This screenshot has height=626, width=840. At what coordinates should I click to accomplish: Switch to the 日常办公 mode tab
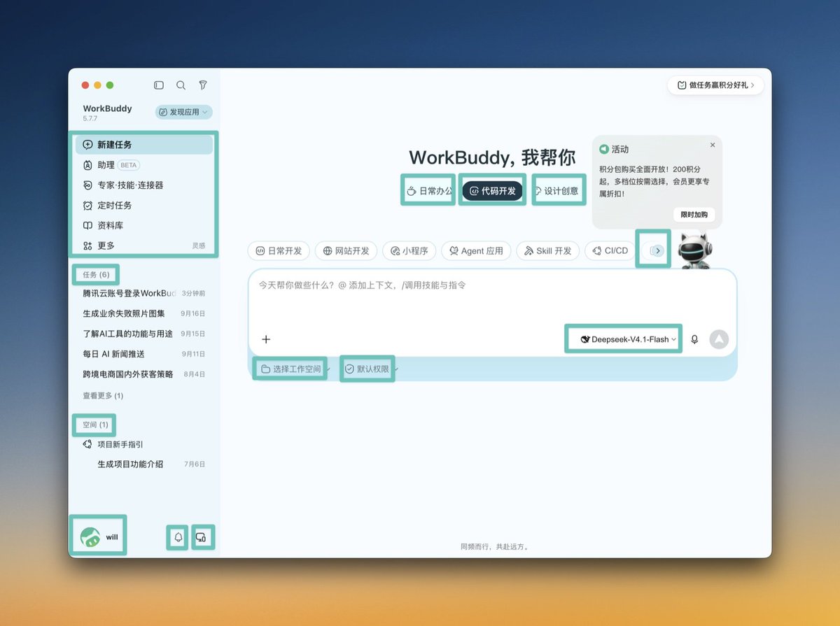pos(429,190)
